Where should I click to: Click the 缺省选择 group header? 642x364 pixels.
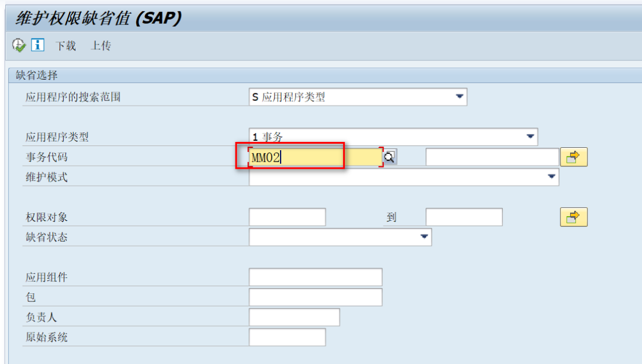[36, 75]
